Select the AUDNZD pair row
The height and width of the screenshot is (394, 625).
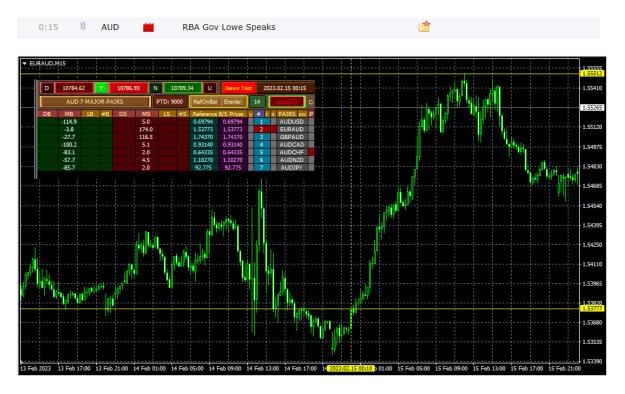[x=292, y=160]
